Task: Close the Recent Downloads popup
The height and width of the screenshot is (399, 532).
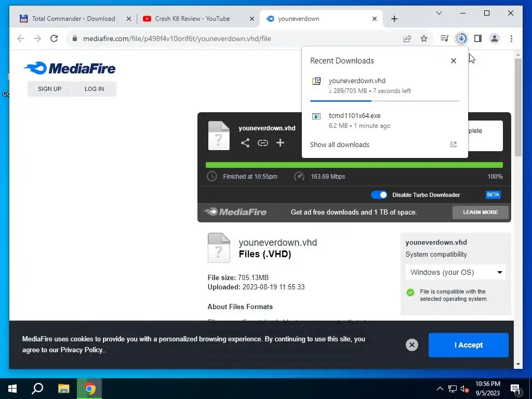Action: (453, 61)
